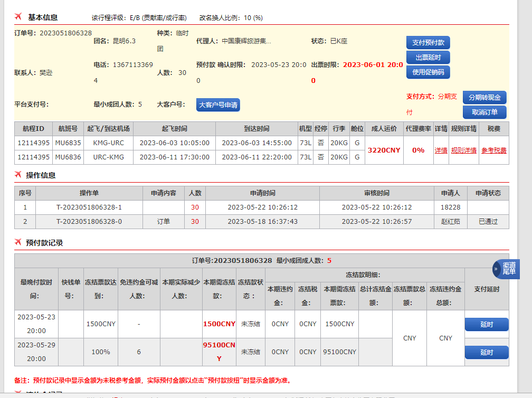Open the 规则详情 link
This screenshot has height=398, width=532.
click(463, 150)
